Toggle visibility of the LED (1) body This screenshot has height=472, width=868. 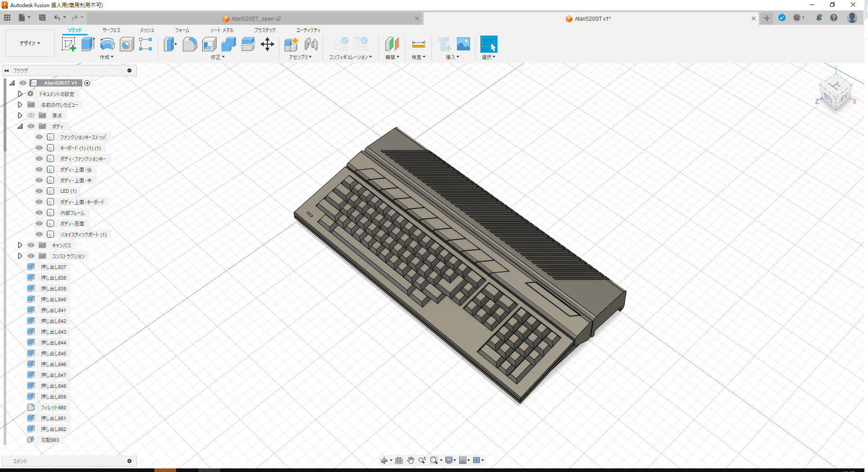point(39,191)
